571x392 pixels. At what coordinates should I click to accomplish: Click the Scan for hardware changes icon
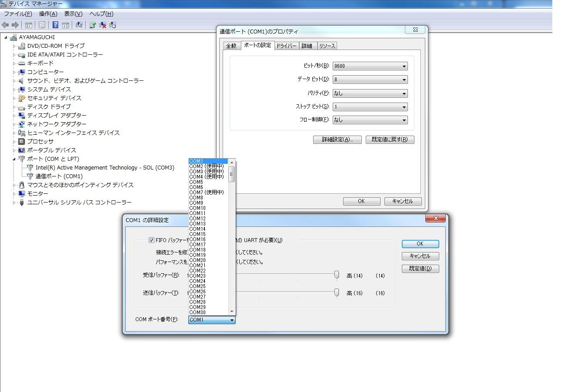79,25
